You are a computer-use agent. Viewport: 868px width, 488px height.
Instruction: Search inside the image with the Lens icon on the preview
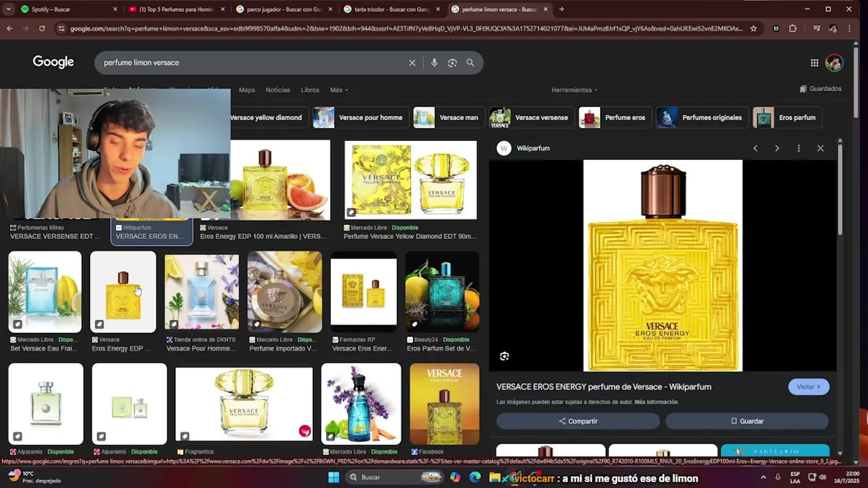[504, 357]
